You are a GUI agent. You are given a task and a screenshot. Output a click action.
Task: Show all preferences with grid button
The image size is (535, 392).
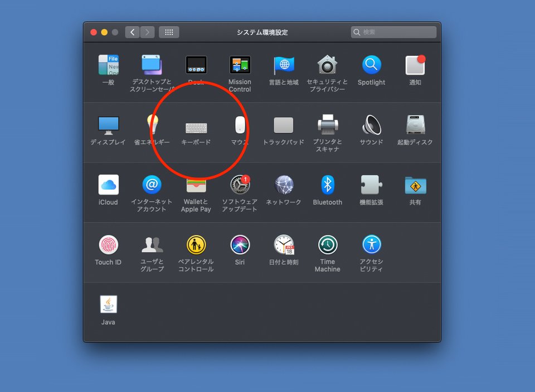pyautogui.click(x=169, y=32)
